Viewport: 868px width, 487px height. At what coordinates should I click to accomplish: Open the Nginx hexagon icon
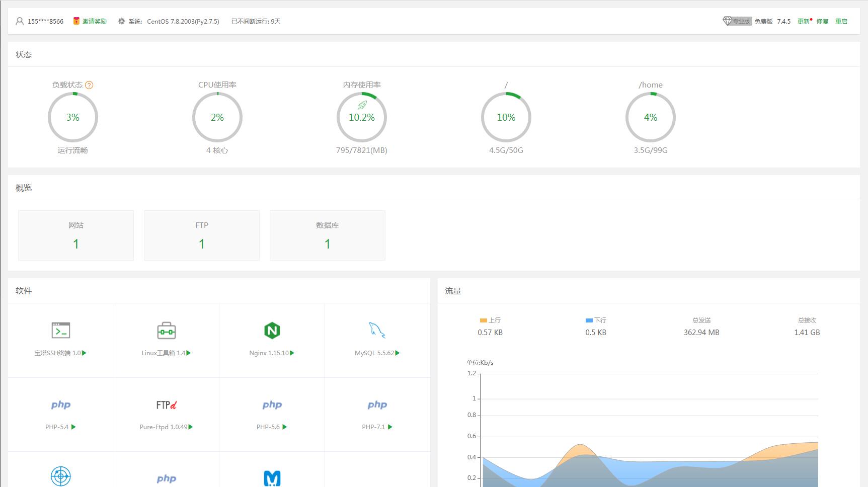(x=272, y=331)
